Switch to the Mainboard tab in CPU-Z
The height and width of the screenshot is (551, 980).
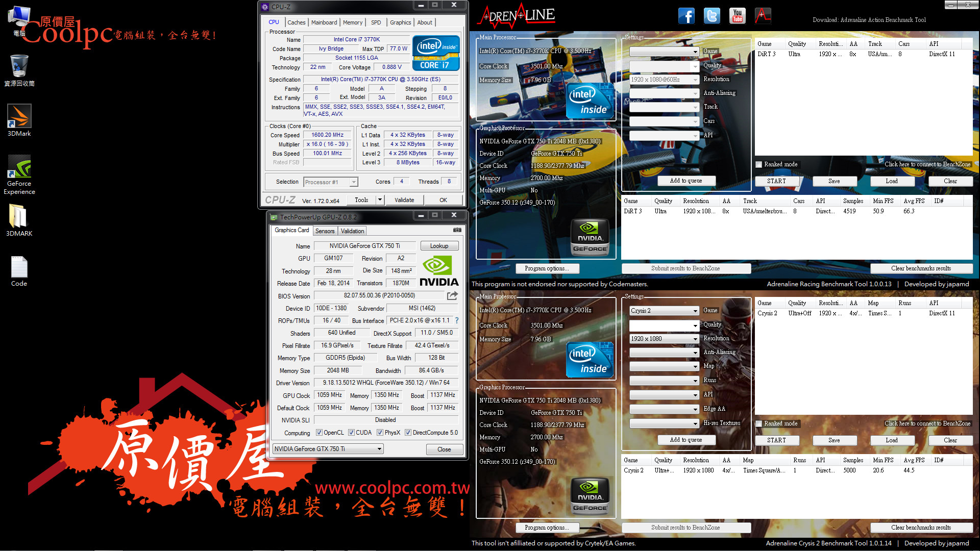(x=324, y=22)
